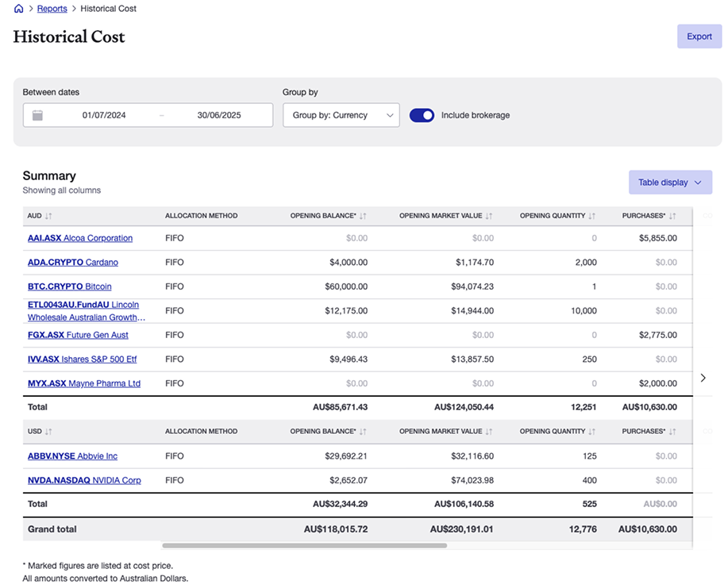Open NVDA.NASDAQ NVIDIA Corp holding
The width and height of the screenshot is (728, 588).
click(84, 480)
